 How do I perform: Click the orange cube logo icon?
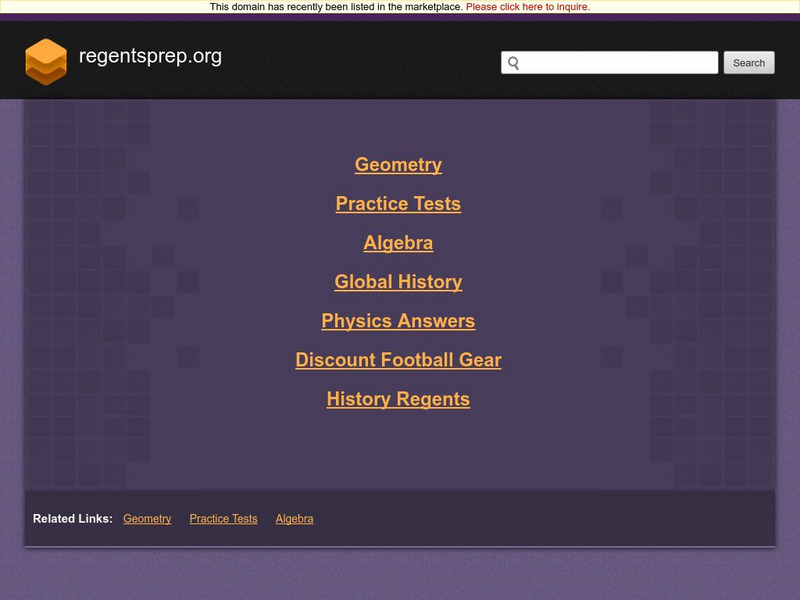pos(46,62)
